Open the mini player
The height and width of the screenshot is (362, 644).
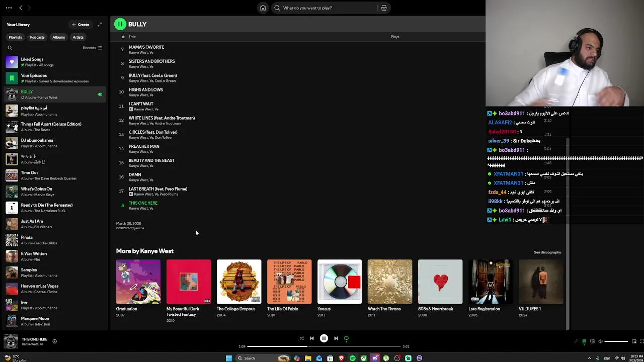click(x=634, y=341)
